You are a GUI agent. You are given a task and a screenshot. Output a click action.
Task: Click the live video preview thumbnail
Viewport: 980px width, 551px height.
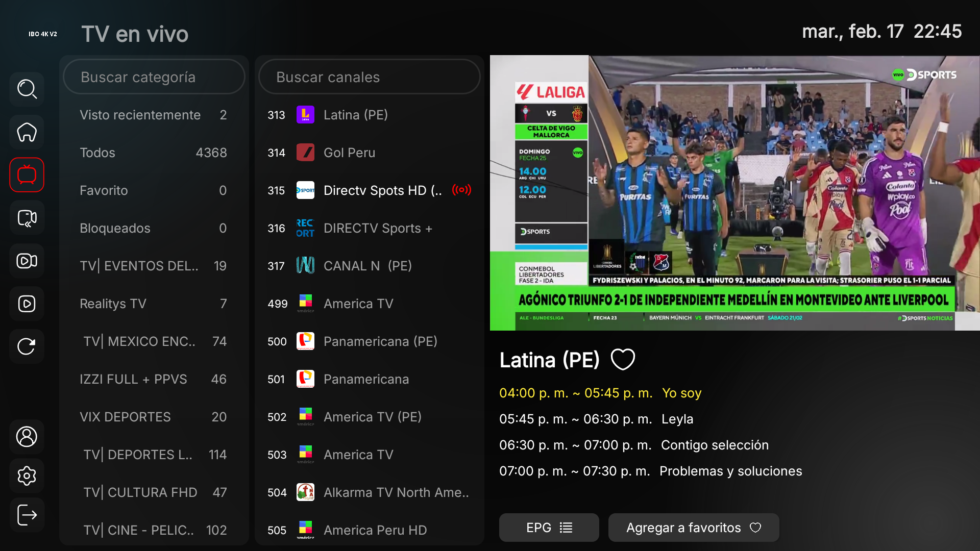tap(735, 193)
